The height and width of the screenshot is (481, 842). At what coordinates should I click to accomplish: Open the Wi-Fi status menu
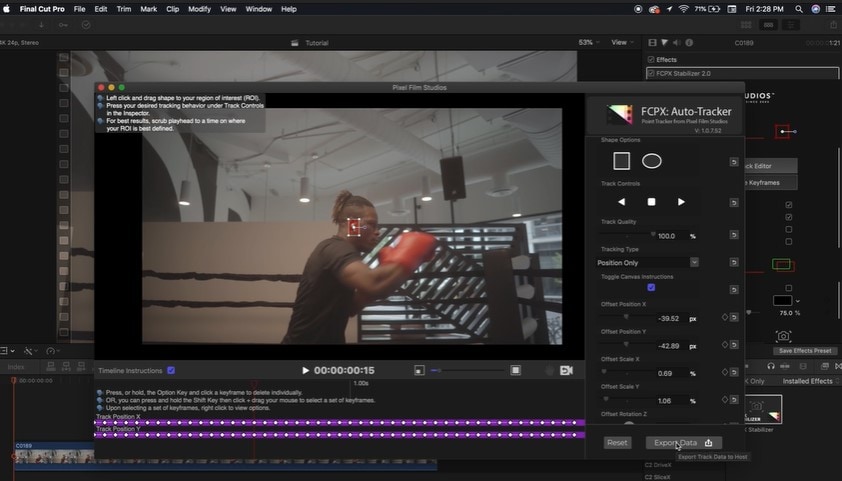click(x=684, y=9)
